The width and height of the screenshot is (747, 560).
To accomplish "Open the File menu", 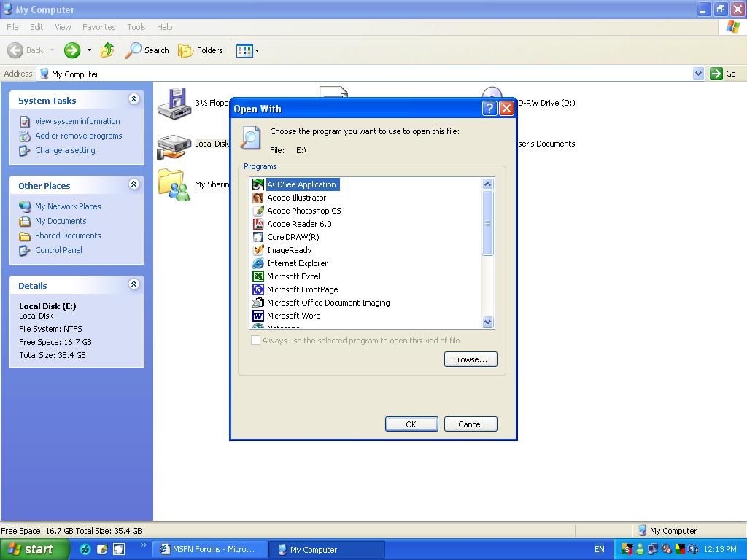I will (12, 27).
